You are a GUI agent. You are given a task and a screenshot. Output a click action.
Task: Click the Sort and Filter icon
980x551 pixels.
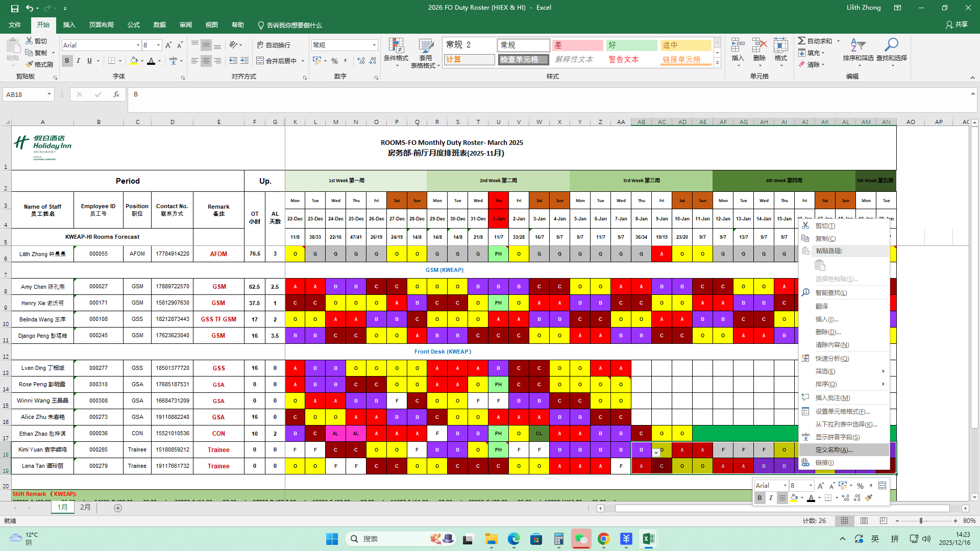(x=858, y=45)
